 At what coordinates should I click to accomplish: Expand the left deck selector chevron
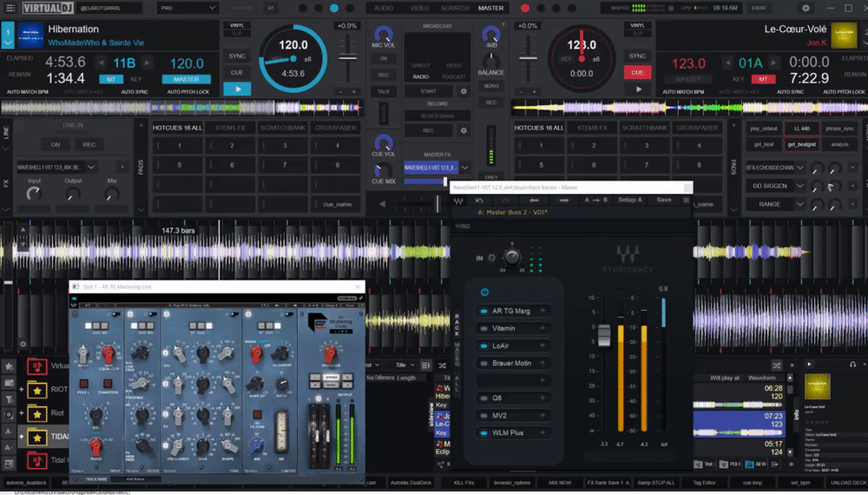[8, 42]
